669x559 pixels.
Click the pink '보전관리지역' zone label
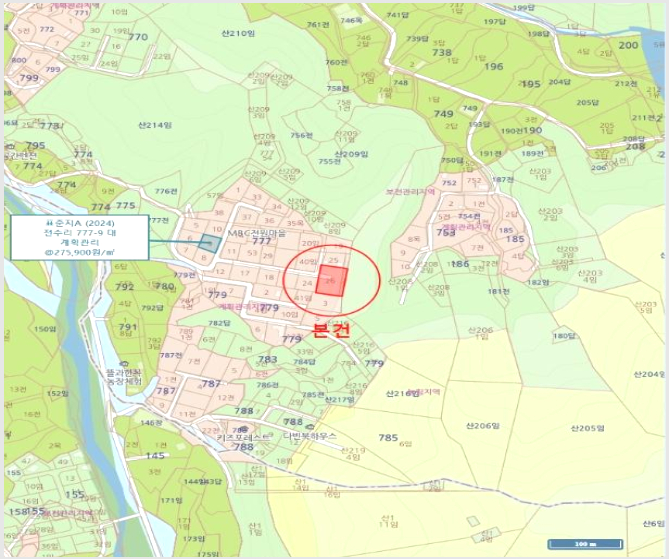pos(410,192)
